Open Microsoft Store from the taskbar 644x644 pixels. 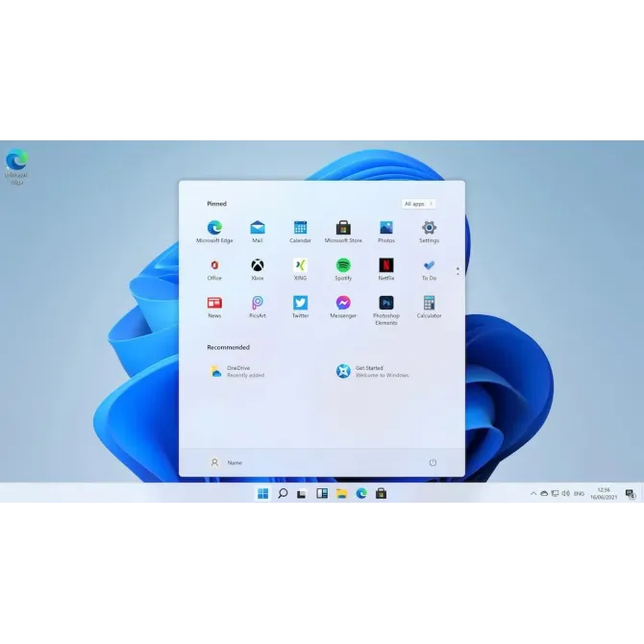[x=382, y=493]
